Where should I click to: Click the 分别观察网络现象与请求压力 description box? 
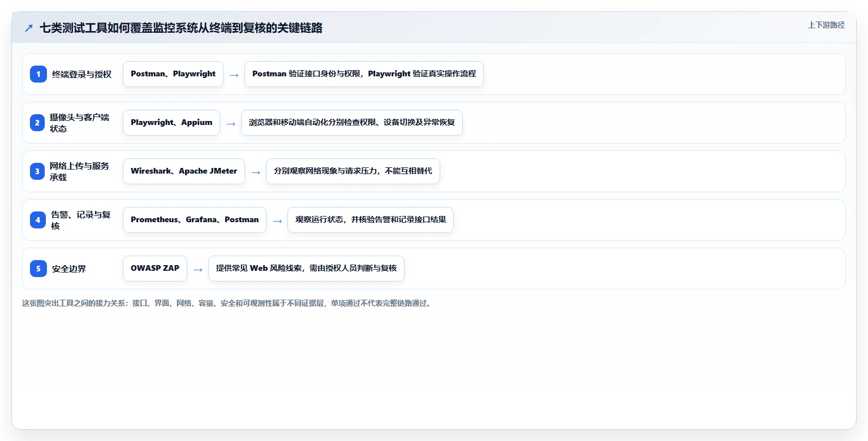coord(353,171)
